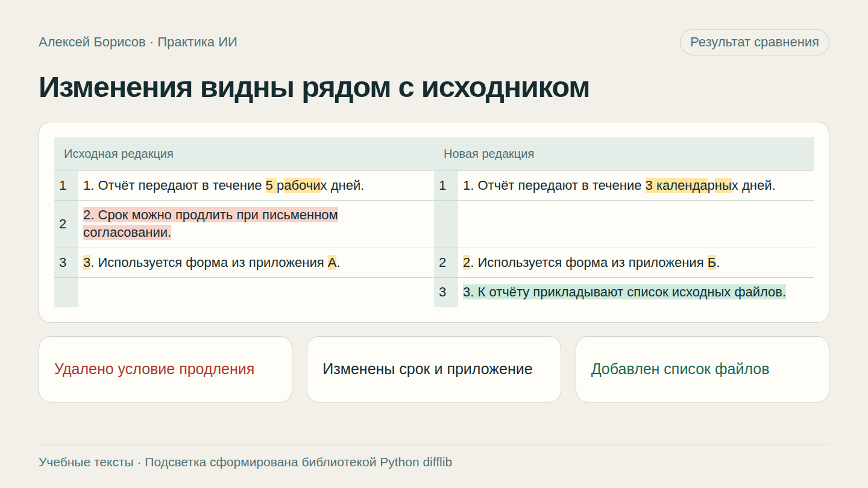
Task: Click line number 3 beside the added green line
Action: (442, 292)
